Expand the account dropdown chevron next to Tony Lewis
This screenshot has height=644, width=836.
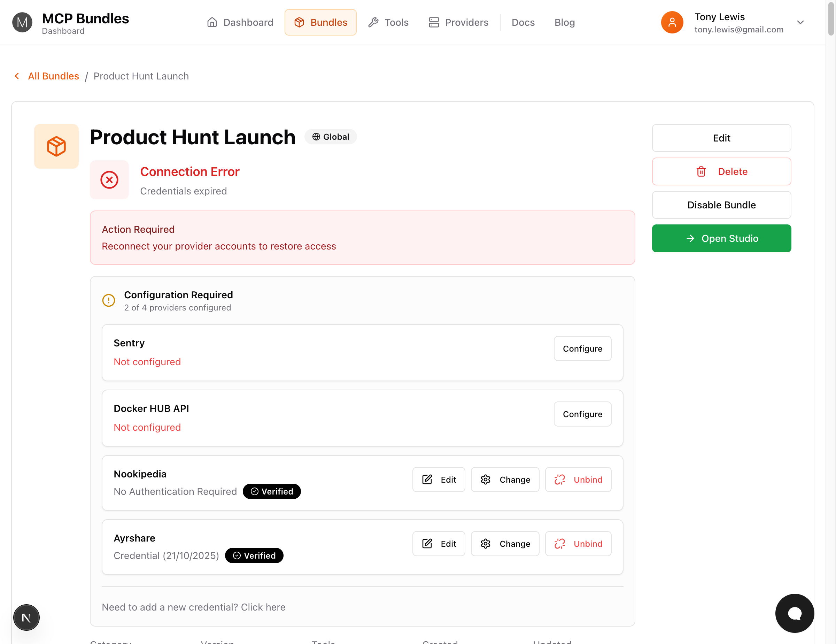tap(801, 22)
